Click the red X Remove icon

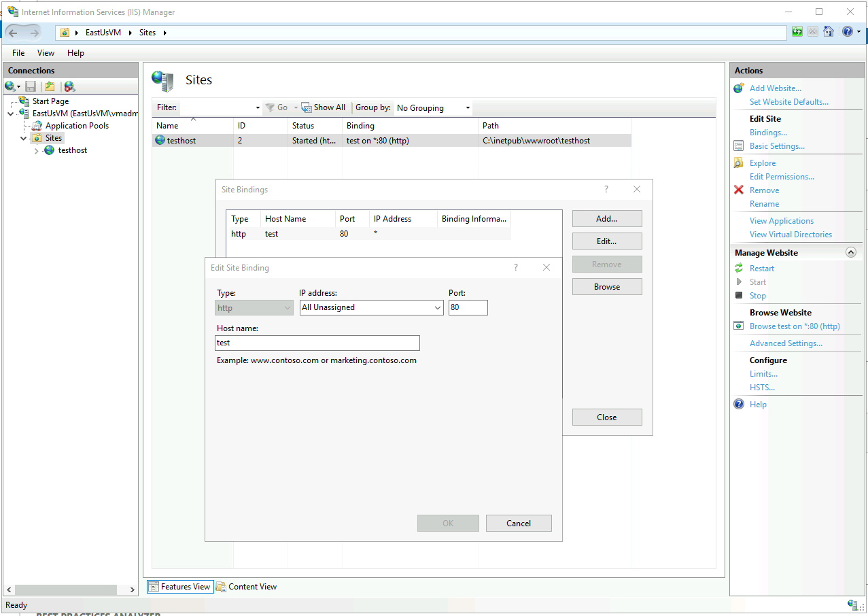[739, 190]
